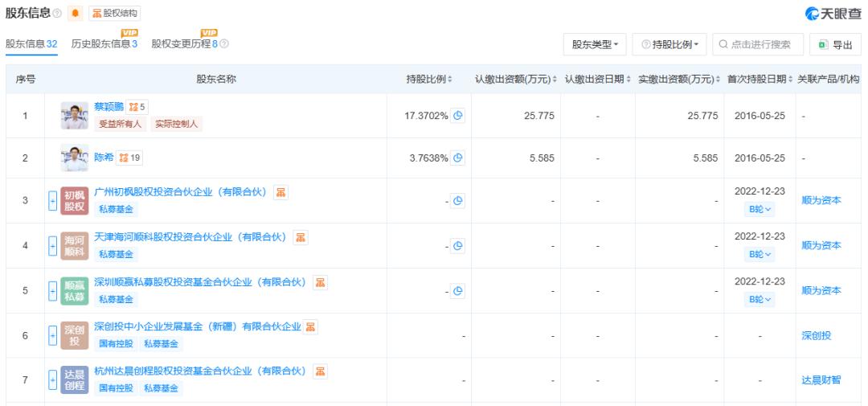Open the 持股比例 filter dropdown

[x=669, y=44]
